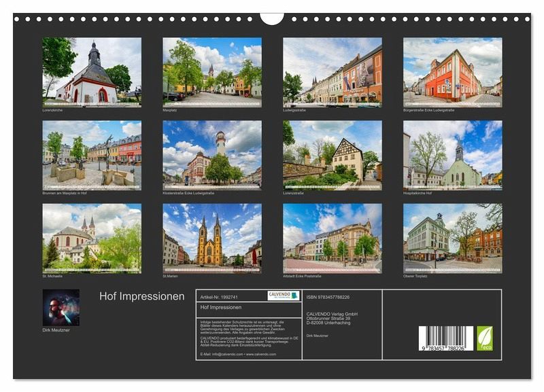Image resolution: width=544 pixels, height=392 pixels.
Task: Click the Ludwigstraße caption
Action: [x=294, y=110]
